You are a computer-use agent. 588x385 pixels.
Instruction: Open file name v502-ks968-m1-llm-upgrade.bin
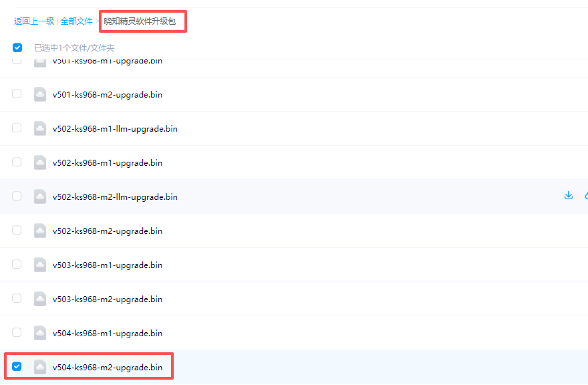pyautogui.click(x=115, y=129)
